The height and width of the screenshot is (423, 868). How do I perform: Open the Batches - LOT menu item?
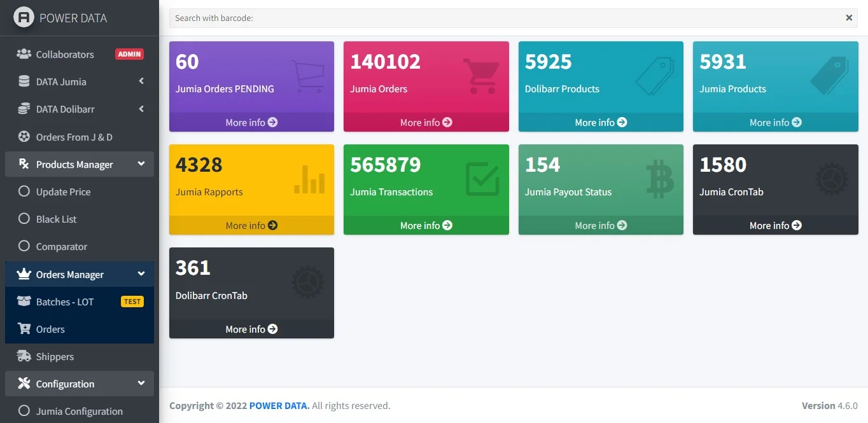tap(80, 302)
